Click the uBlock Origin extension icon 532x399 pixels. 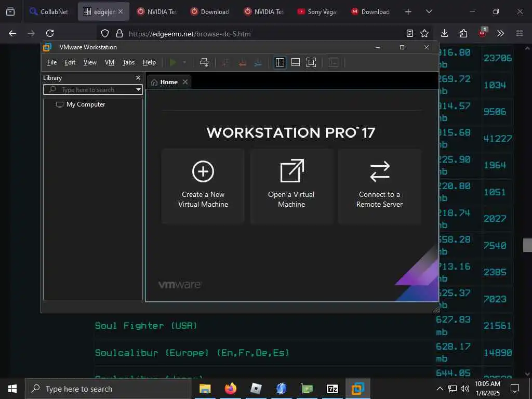tap(482, 33)
